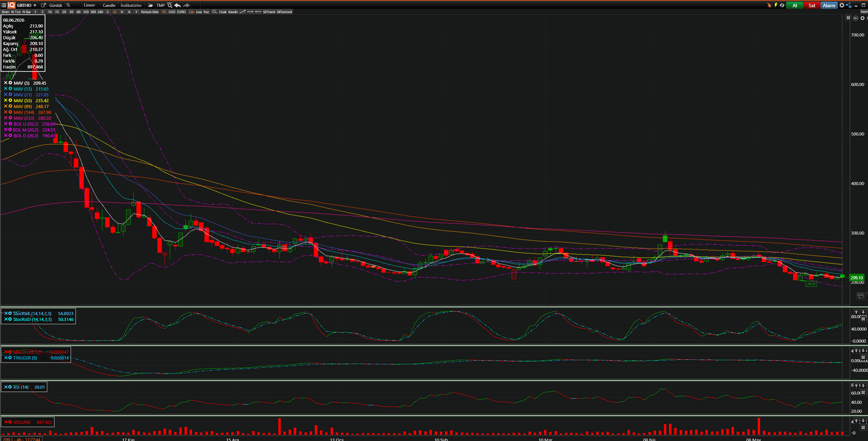The image size is (868, 441).
Task: Click the redo arrow icon
Action: coord(186,5)
